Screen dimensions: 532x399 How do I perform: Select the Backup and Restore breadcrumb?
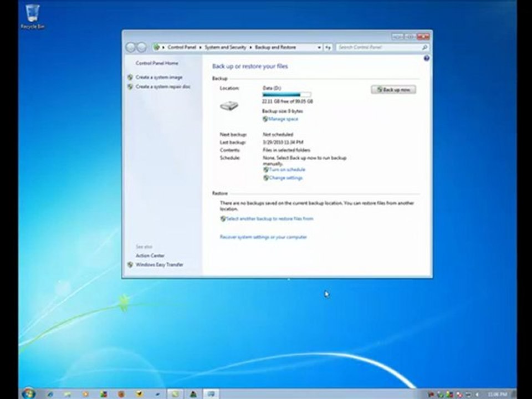275,48
